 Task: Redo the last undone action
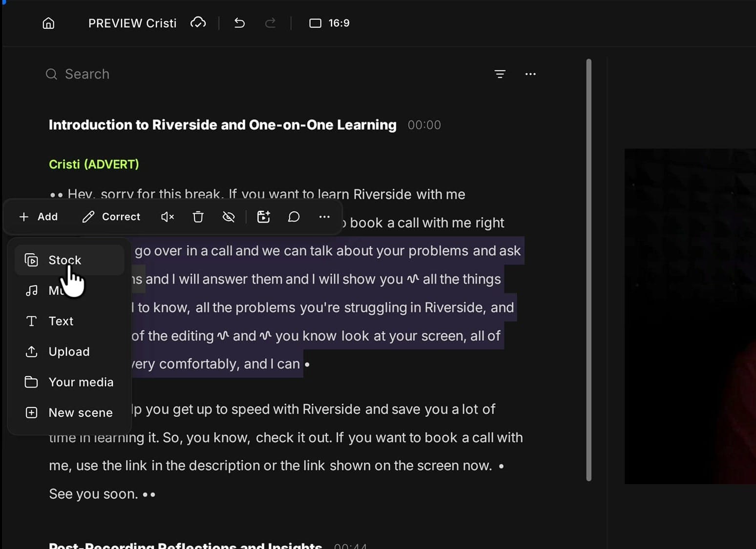[x=270, y=22]
